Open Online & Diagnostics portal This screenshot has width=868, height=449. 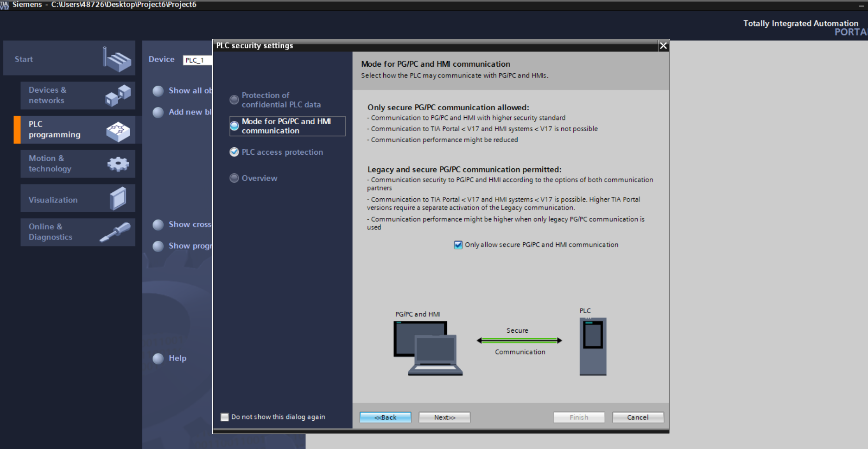(78, 232)
